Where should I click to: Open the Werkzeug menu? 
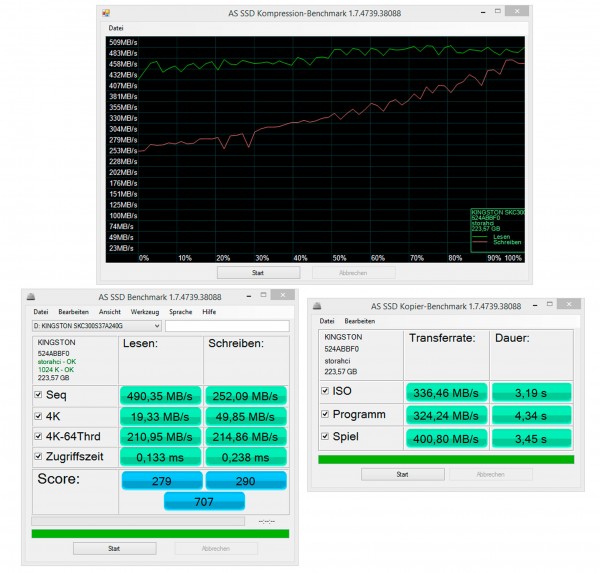(x=145, y=312)
